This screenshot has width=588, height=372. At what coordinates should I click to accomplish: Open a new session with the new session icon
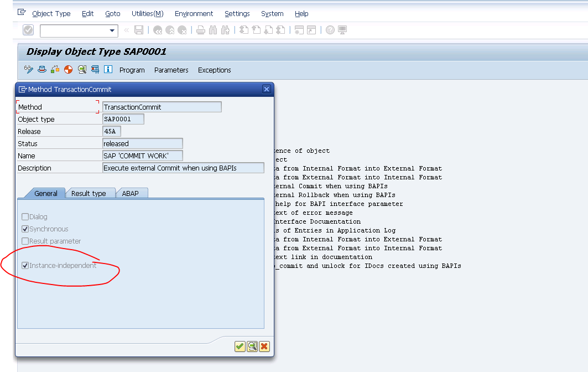299,30
